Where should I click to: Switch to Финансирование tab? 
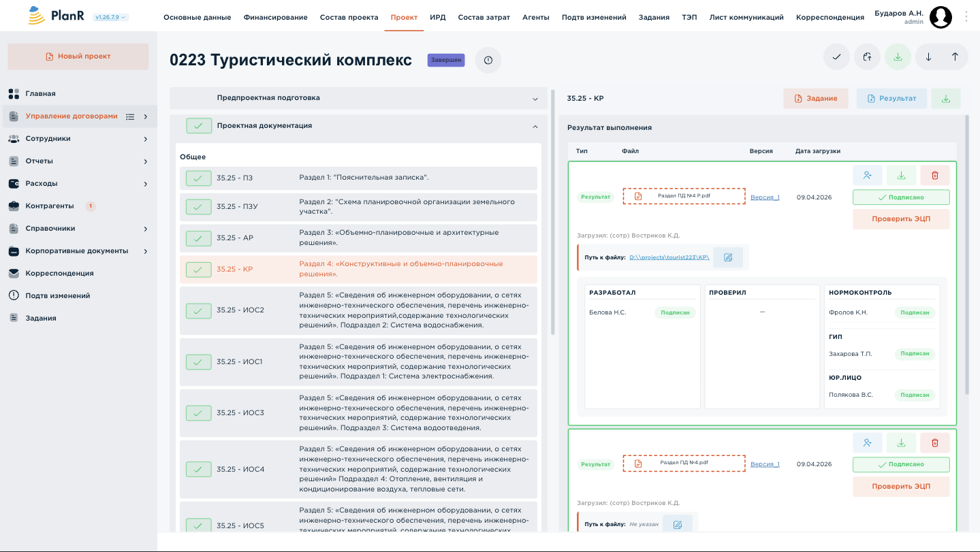[x=276, y=17]
